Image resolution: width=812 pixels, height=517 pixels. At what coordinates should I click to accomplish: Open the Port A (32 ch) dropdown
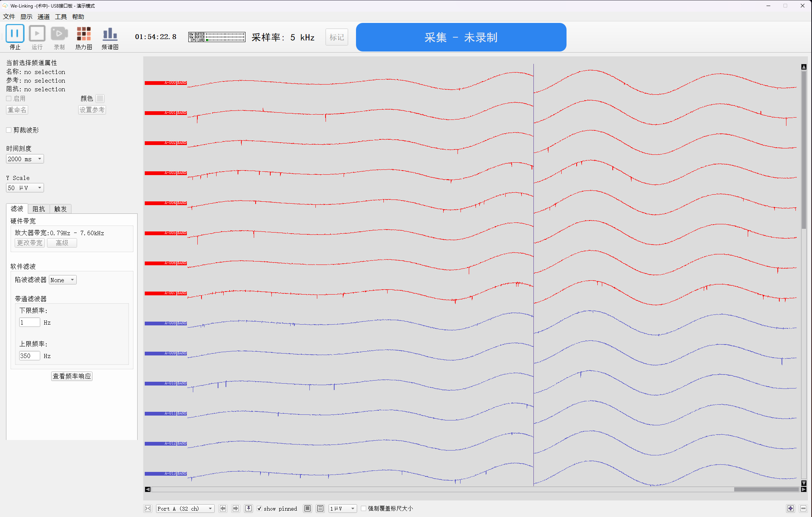coord(185,508)
